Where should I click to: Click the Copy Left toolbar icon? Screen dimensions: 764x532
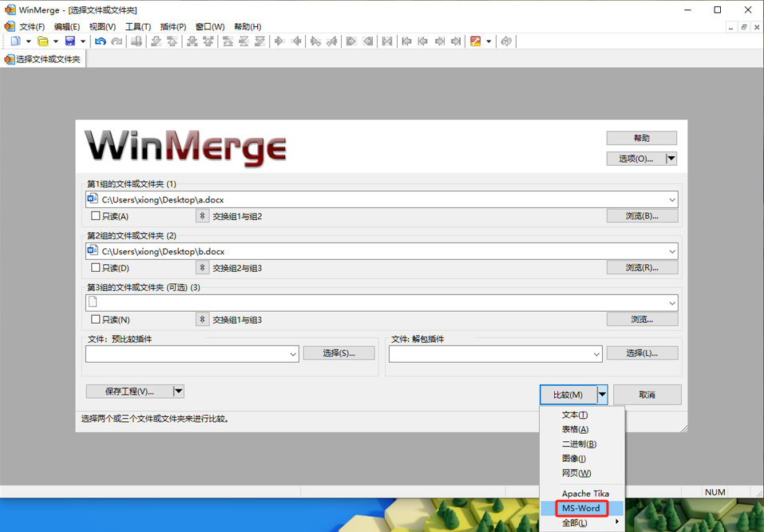coord(295,41)
